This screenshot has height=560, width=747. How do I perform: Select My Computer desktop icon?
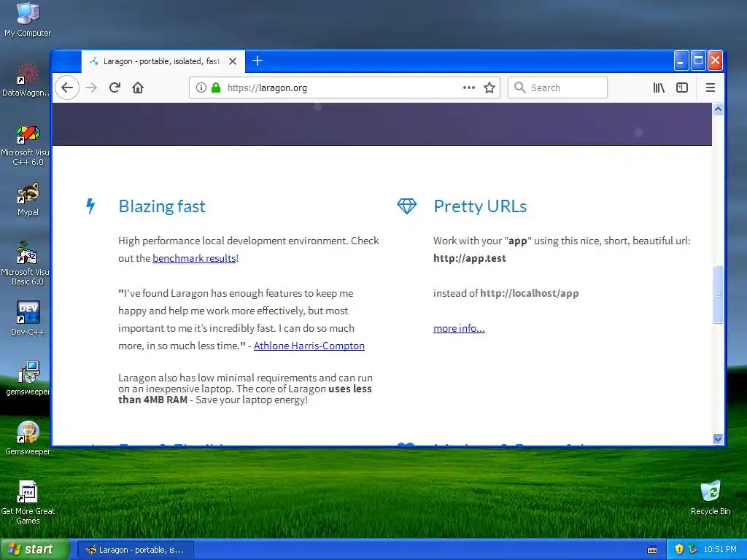click(x=28, y=20)
